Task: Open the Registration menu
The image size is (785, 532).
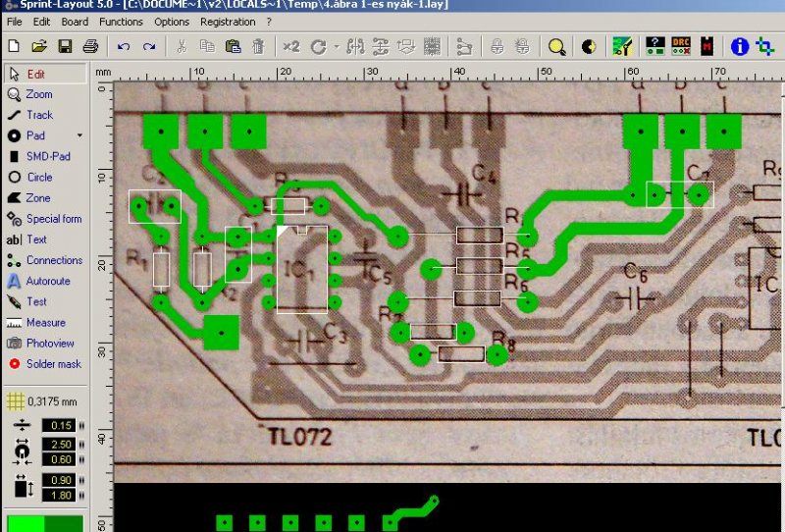Action: [x=228, y=22]
